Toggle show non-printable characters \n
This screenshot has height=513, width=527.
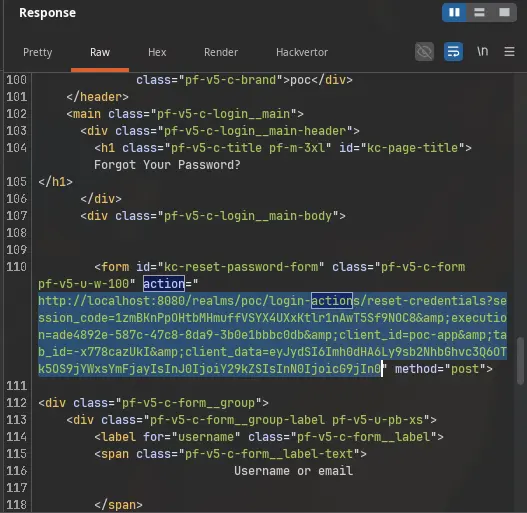(x=482, y=51)
